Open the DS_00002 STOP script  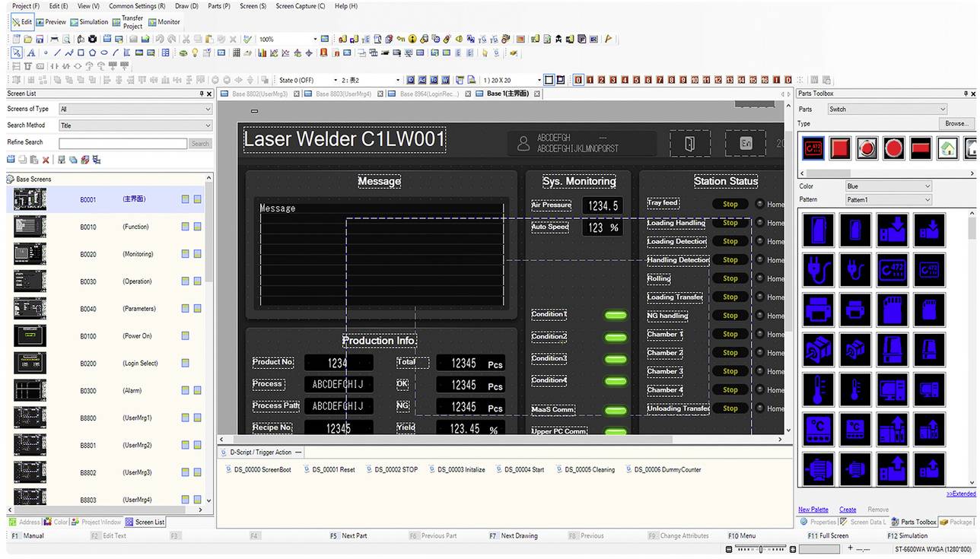392,470
